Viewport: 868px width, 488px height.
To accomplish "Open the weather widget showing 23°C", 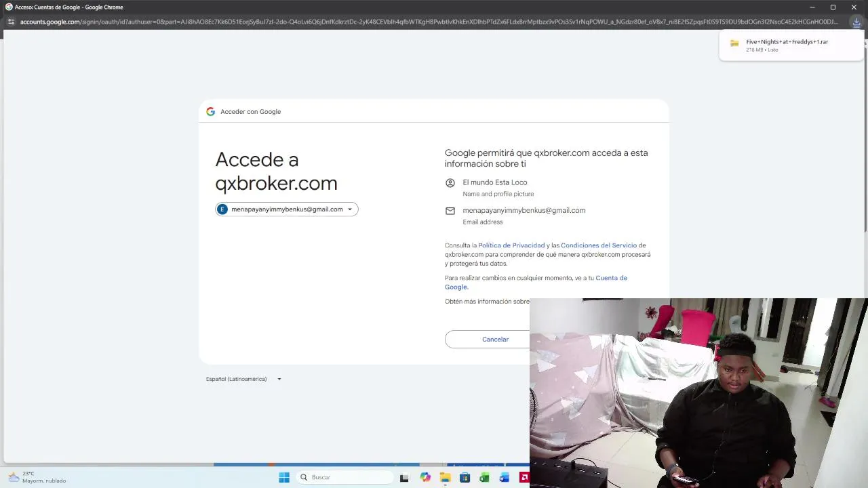I will click(x=37, y=477).
